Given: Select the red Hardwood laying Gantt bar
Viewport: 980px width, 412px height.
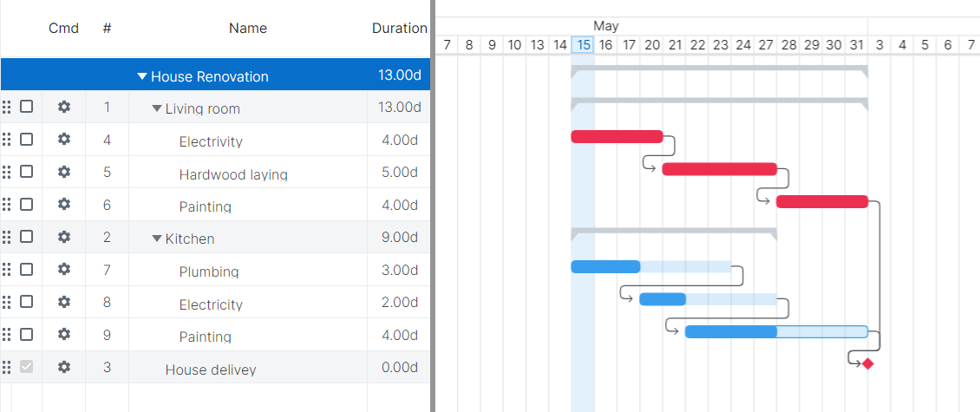Looking at the screenshot, I should (x=719, y=169).
